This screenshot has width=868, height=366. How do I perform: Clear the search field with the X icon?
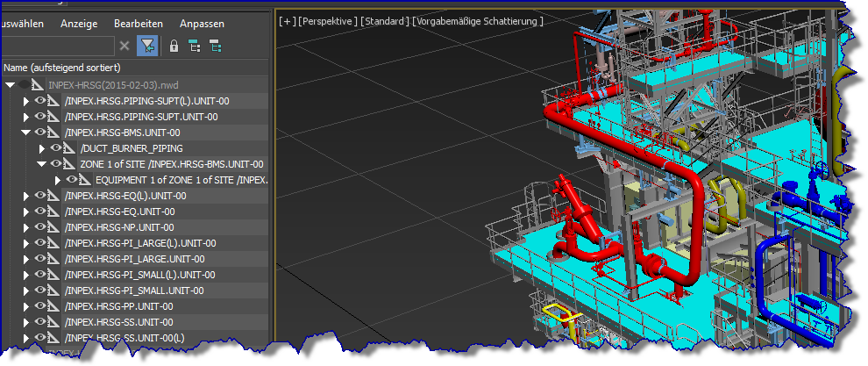[x=125, y=46]
